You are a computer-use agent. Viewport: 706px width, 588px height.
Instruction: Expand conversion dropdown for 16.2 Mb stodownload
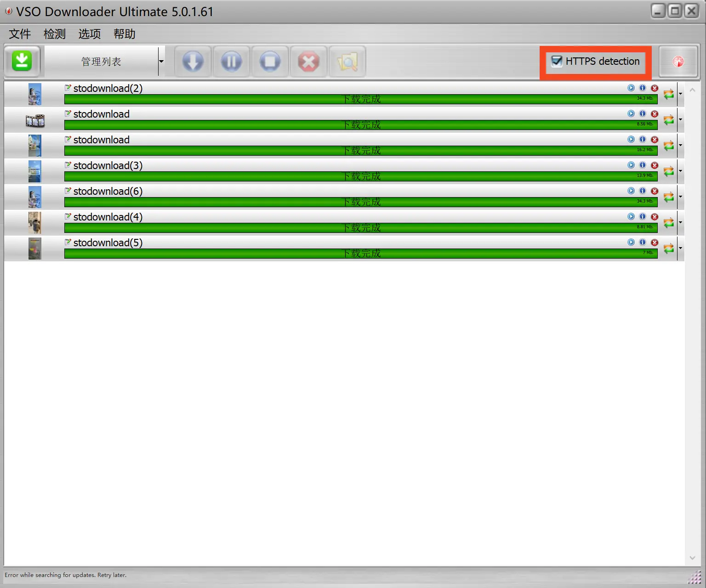tap(680, 145)
